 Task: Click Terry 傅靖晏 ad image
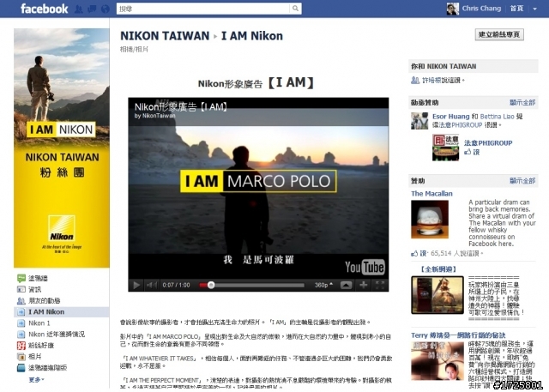tap(437, 361)
